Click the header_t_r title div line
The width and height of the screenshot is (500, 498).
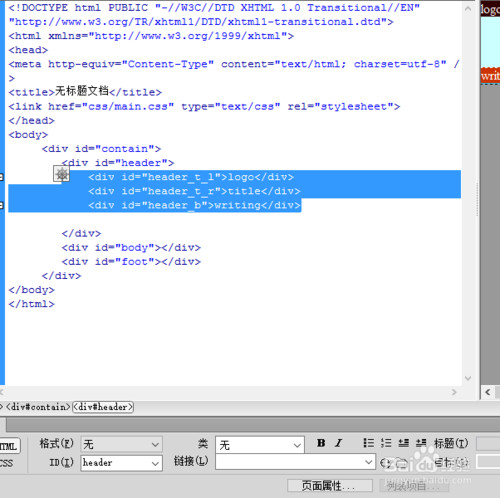(x=194, y=191)
